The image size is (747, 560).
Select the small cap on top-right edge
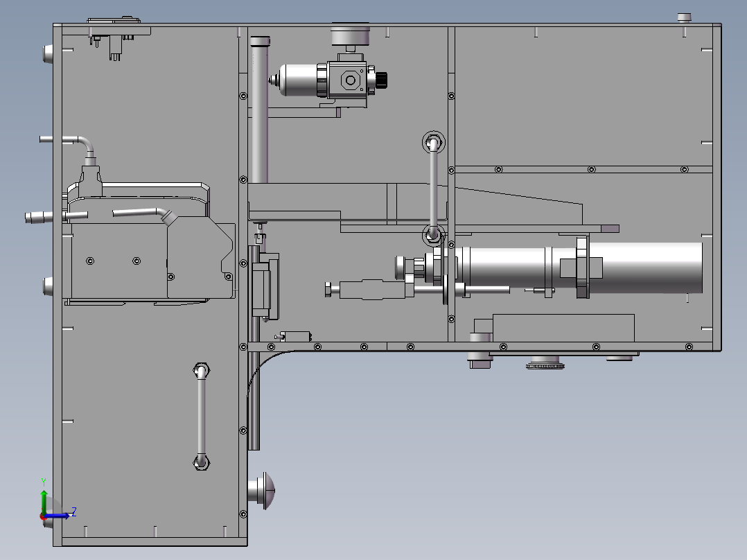(684, 17)
